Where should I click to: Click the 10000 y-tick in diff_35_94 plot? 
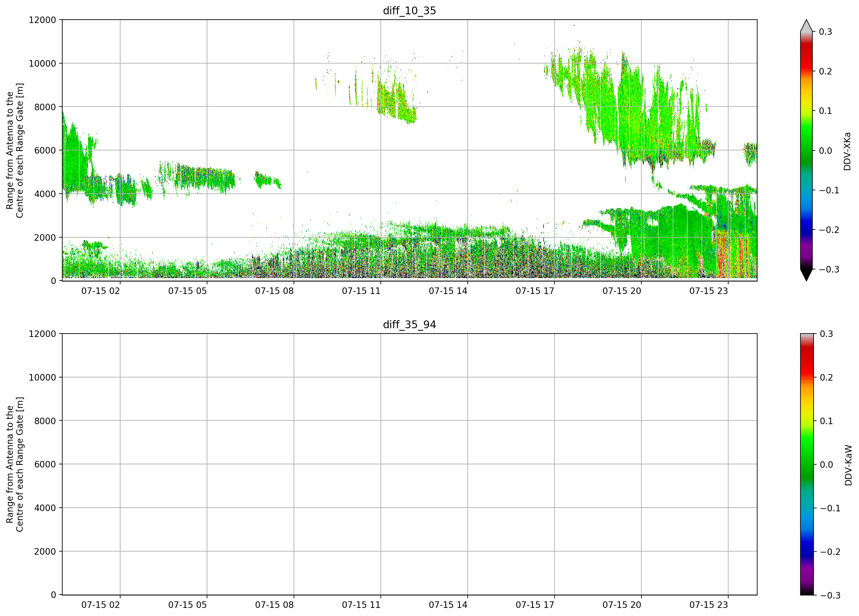click(x=42, y=377)
